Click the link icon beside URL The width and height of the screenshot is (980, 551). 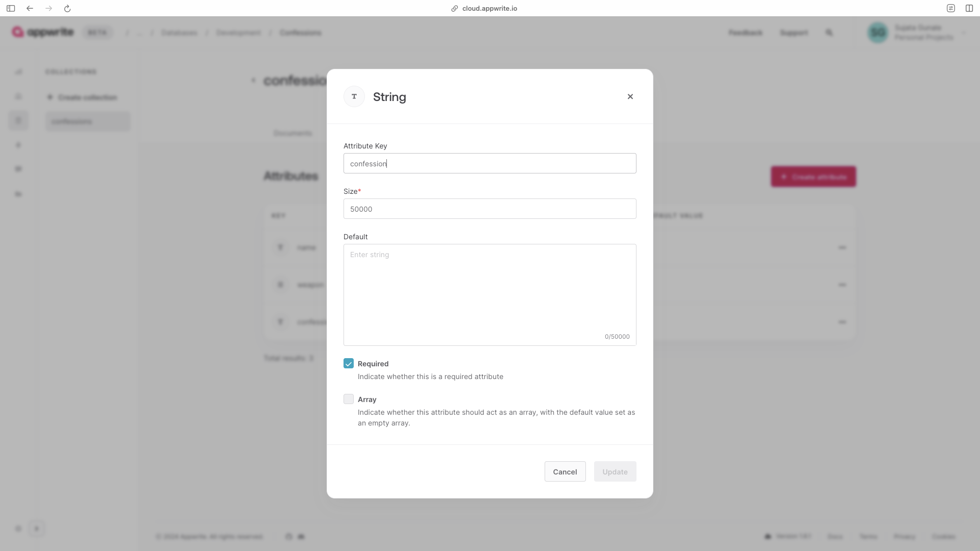(454, 8)
